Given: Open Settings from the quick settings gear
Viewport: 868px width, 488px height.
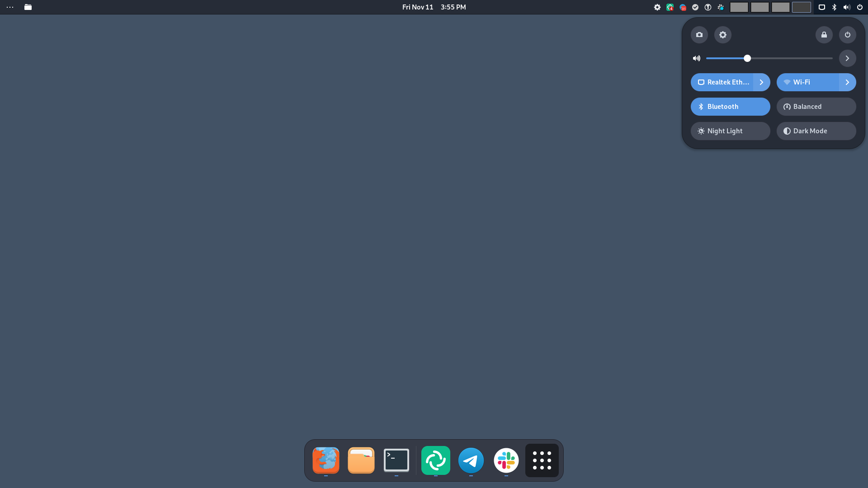Looking at the screenshot, I should click(722, 35).
